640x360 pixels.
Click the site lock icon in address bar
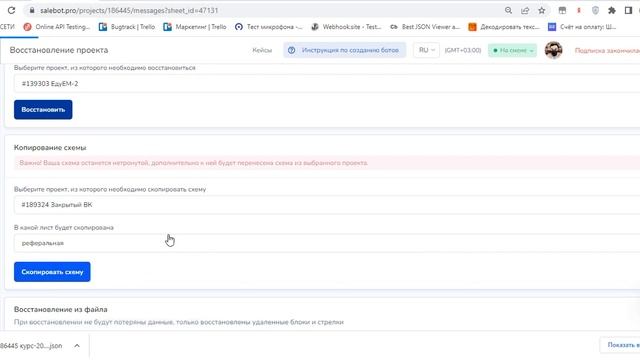pos(32,11)
